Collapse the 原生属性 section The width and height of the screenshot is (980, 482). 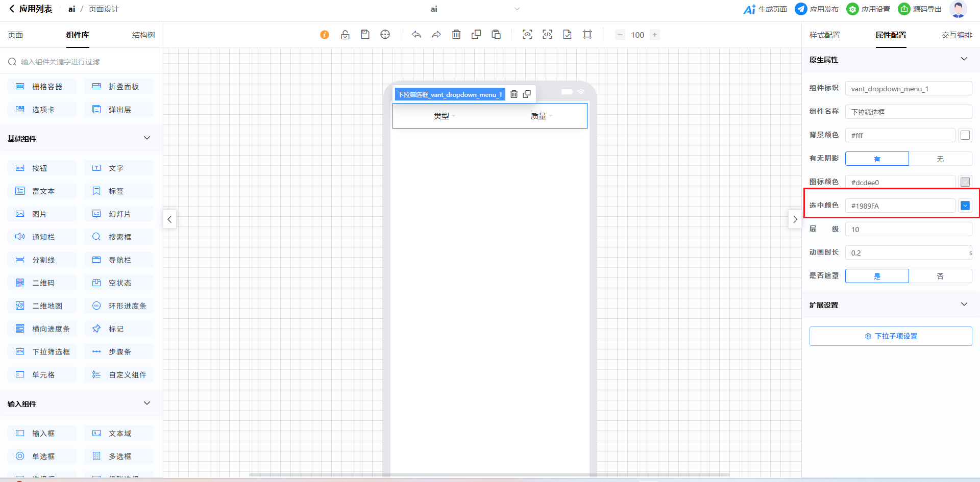pos(964,59)
